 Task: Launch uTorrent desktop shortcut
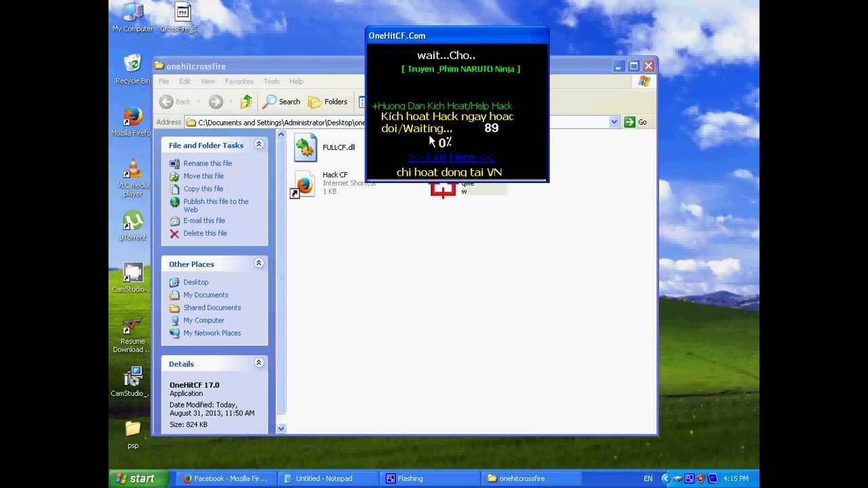pyautogui.click(x=133, y=226)
